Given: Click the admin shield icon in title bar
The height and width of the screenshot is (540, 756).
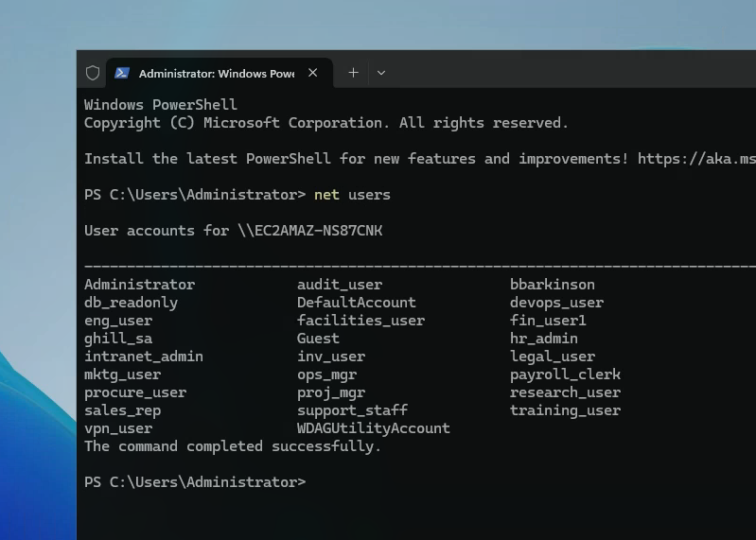Looking at the screenshot, I should click(93, 73).
